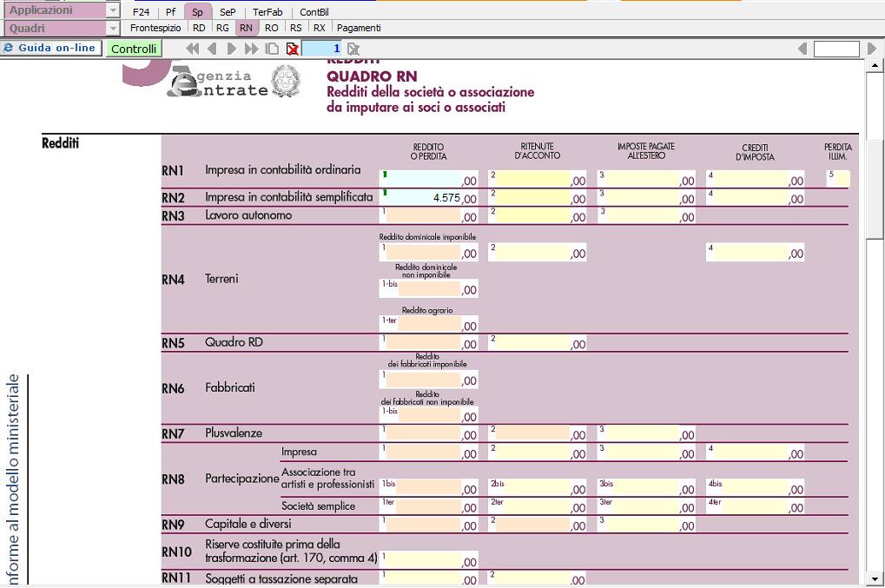Click delete module icon with red X
885x588 pixels.
click(x=293, y=50)
